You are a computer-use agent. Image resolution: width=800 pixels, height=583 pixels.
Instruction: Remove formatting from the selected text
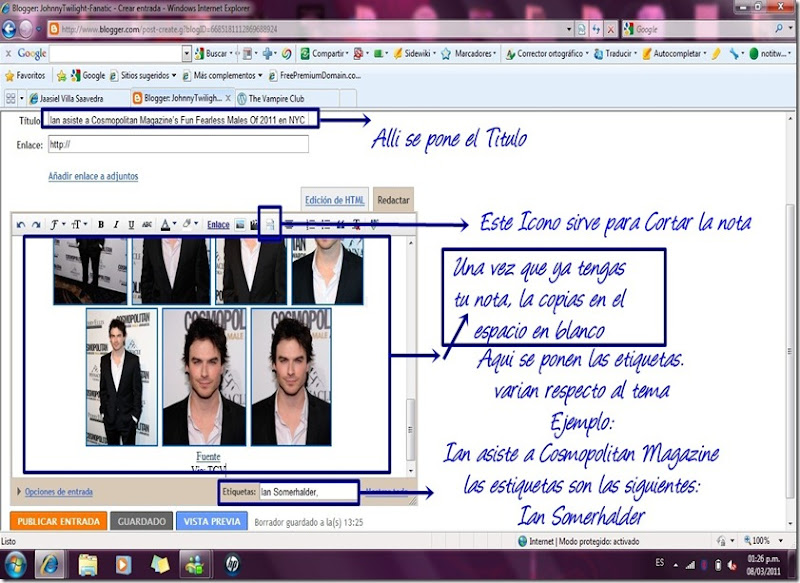356,224
